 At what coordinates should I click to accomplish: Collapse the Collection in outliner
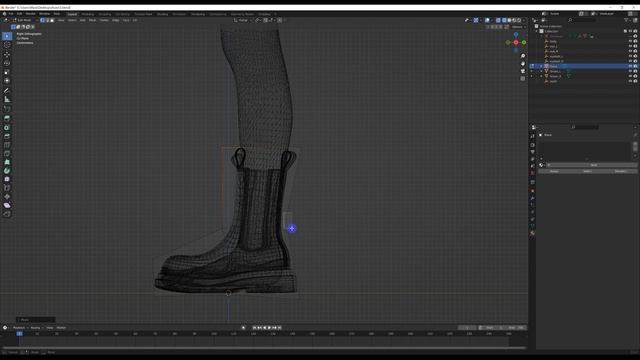point(537,31)
